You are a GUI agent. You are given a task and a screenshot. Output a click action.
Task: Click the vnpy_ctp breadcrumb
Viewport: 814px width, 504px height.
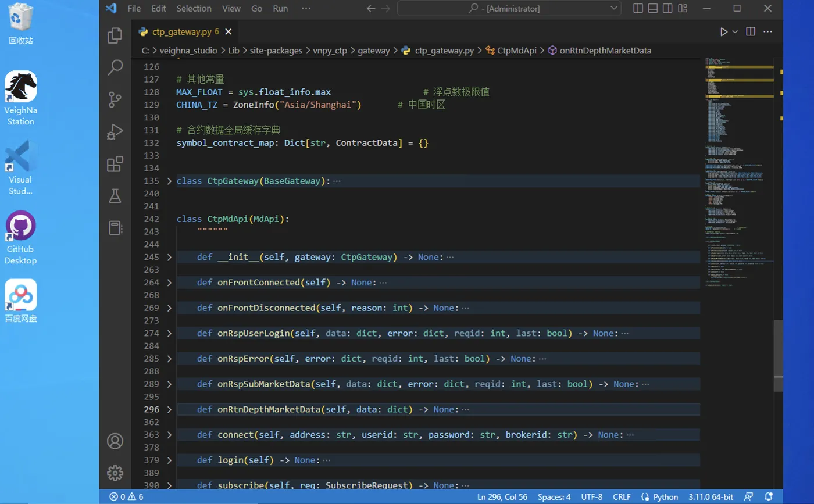[329, 51]
